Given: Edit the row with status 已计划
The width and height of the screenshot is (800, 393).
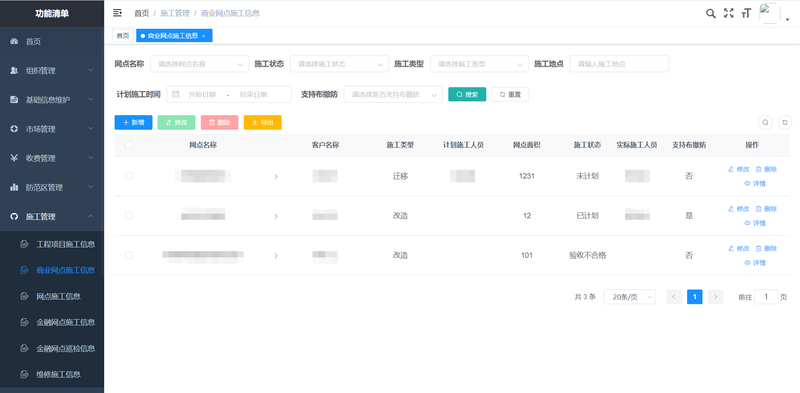Looking at the screenshot, I should click(739, 209).
